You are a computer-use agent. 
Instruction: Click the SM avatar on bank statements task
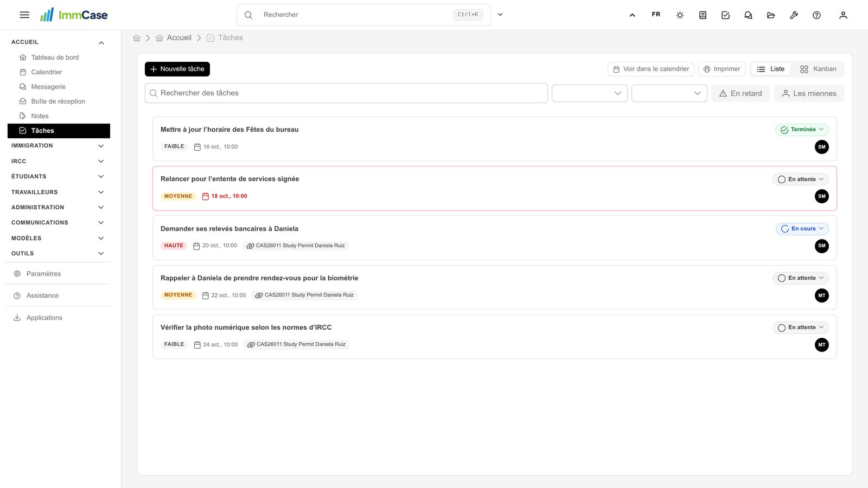822,246
